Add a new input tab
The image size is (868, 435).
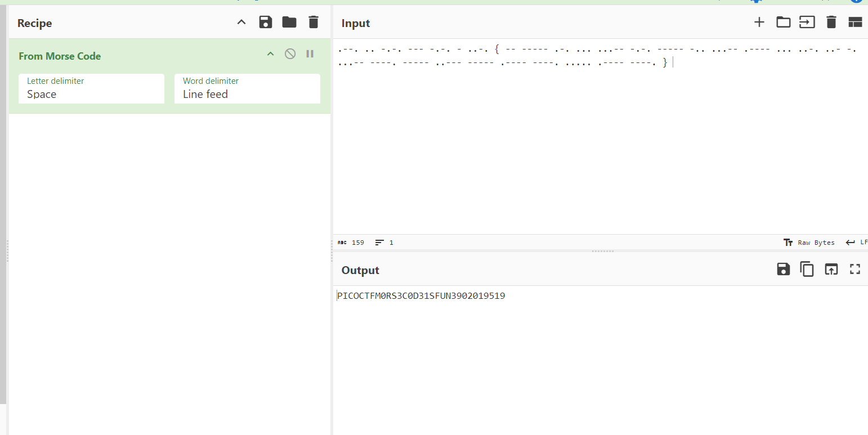pos(759,23)
